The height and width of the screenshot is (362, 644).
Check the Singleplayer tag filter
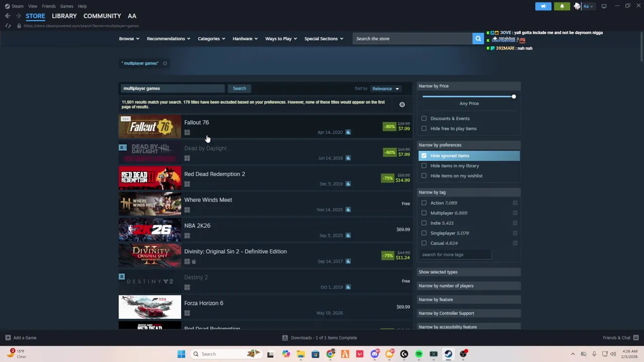[x=424, y=233]
